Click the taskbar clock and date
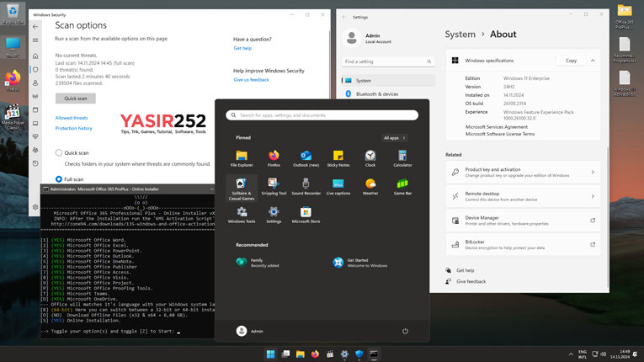Image resolution: width=644 pixels, height=362 pixels. pos(620,354)
